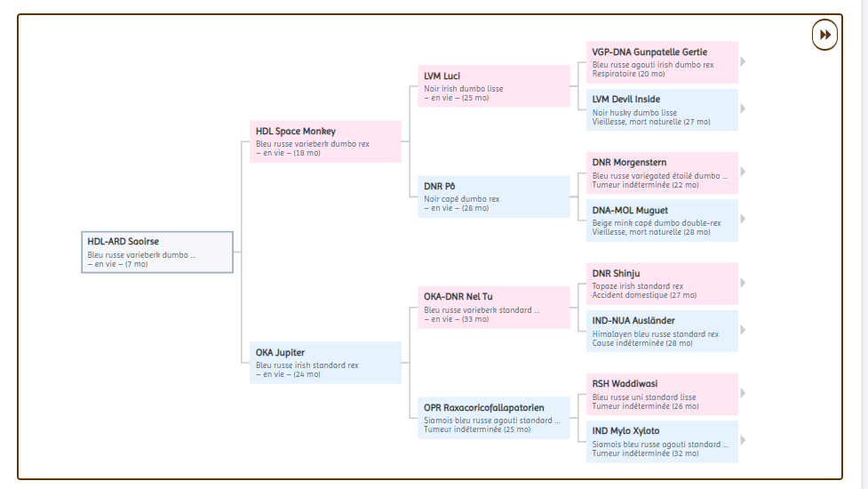Viewport: 868px width, 489px height.
Task: Expand ancestors arrow beside RSH Waddiwasi
Action: [x=743, y=394]
